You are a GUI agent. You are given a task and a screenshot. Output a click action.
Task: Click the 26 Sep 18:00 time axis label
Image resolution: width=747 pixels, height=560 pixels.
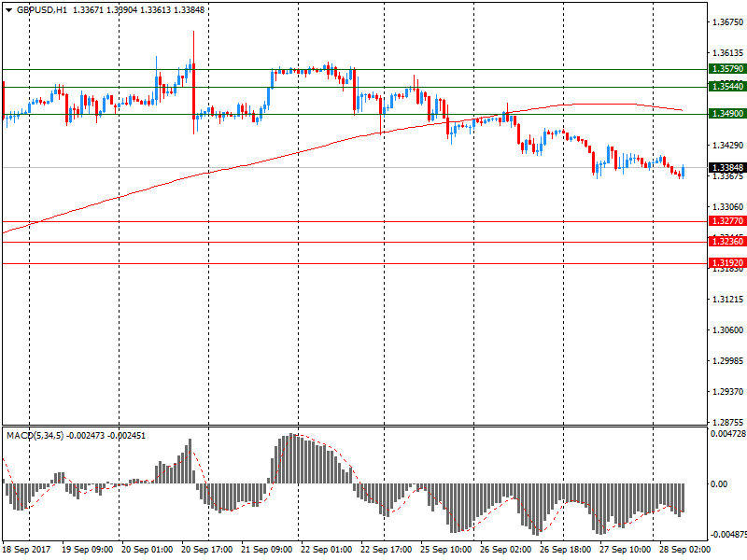566,550
